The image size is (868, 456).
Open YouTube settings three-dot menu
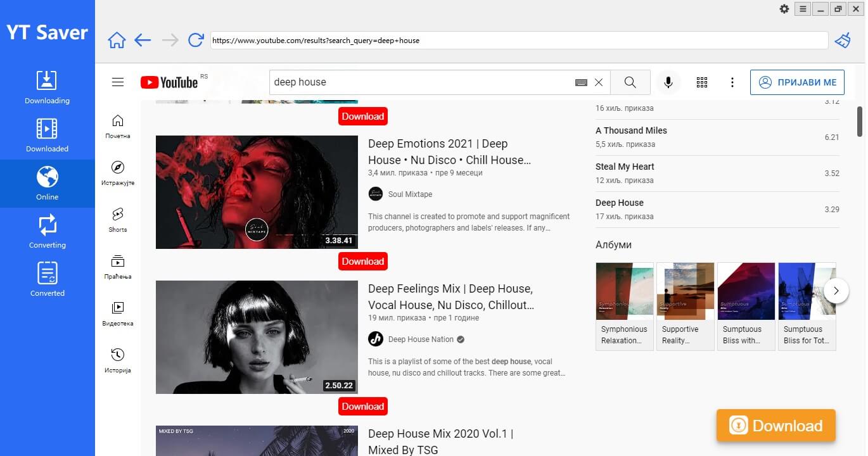pos(732,82)
